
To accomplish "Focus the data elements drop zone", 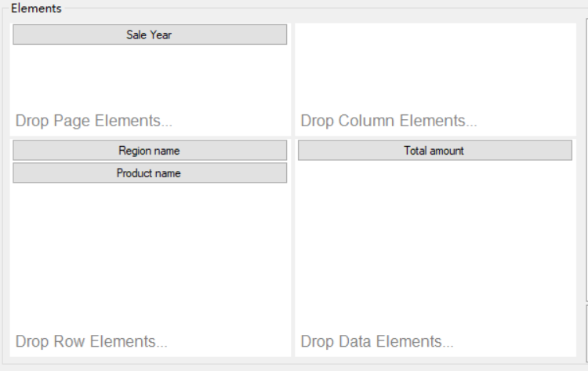I will pyautogui.click(x=435, y=248).
